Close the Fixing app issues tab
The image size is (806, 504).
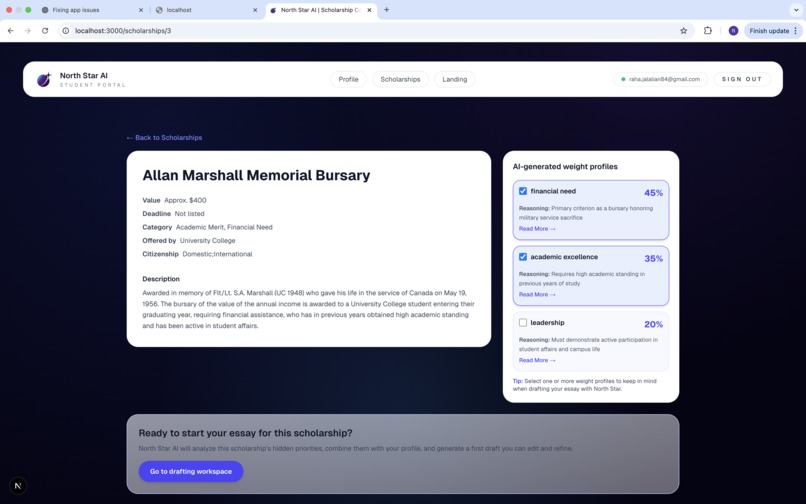coord(141,10)
